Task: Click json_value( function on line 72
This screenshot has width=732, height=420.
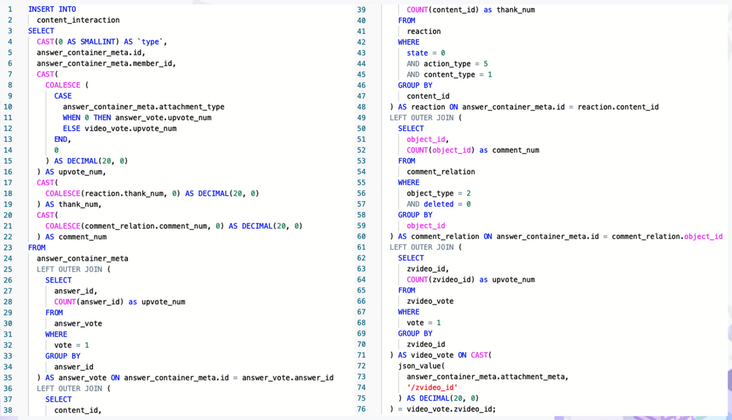Action: tap(422, 366)
